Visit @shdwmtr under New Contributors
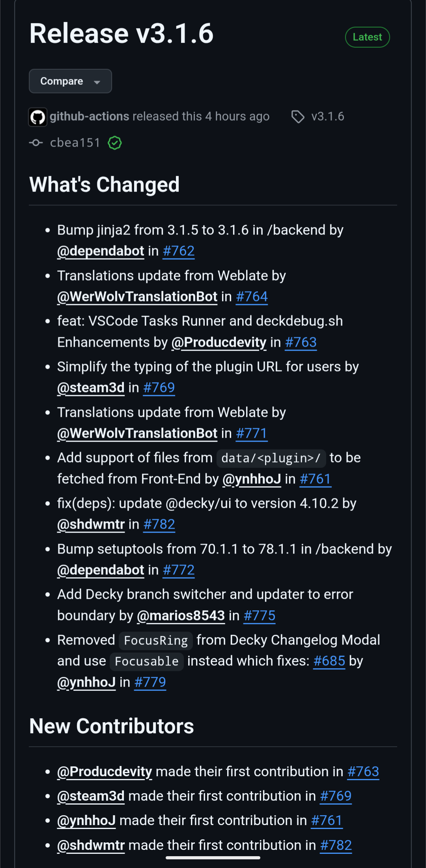The height and width of the screenshot is (868, 426). [91, 845]
